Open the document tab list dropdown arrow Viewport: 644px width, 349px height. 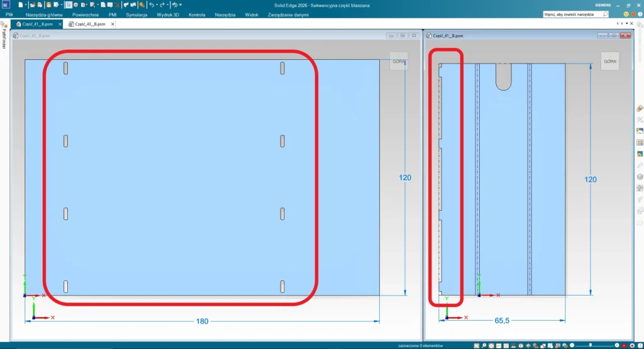[x=626, y=23]
